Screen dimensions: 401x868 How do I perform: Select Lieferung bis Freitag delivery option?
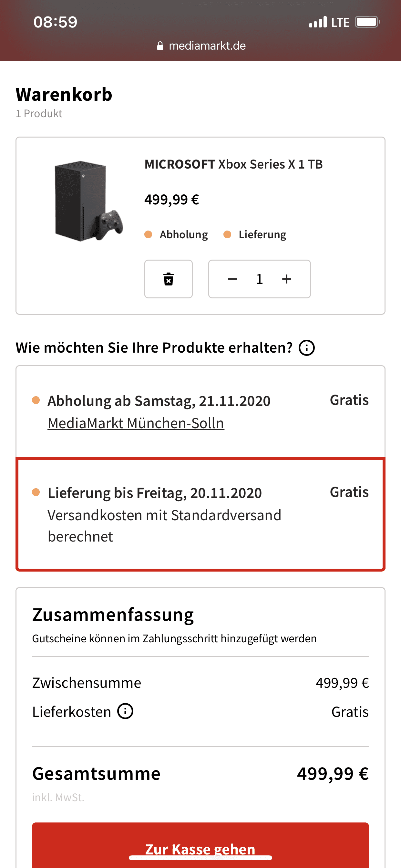click(200, 514)
